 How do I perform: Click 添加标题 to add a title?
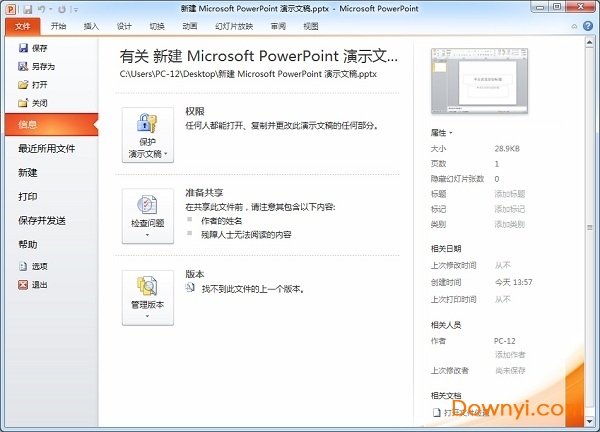(509, 193)
